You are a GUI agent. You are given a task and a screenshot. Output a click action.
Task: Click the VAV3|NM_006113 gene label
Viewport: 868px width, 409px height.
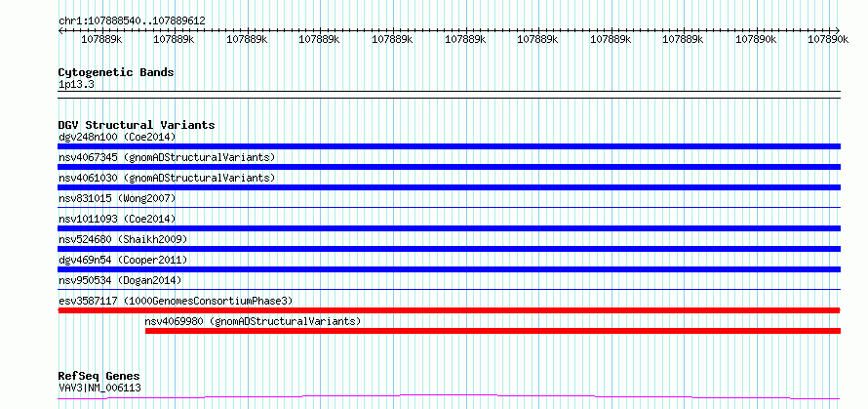[99, 388]
